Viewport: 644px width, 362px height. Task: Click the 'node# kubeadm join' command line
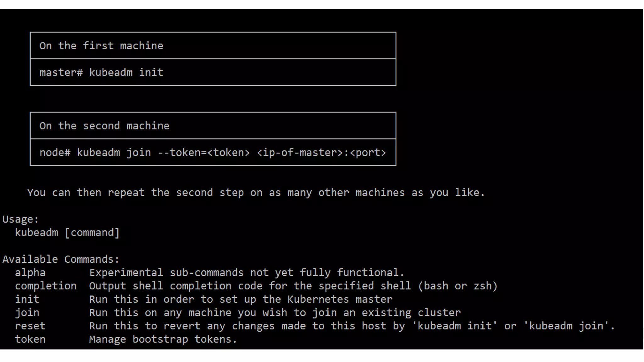tap(95, 153)
